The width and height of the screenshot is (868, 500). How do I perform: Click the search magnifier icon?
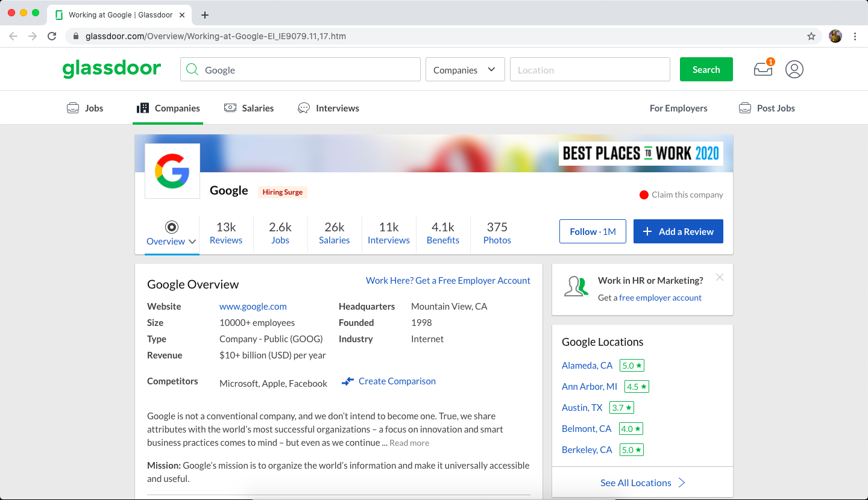pyautogui.click(x=192, y=70)
